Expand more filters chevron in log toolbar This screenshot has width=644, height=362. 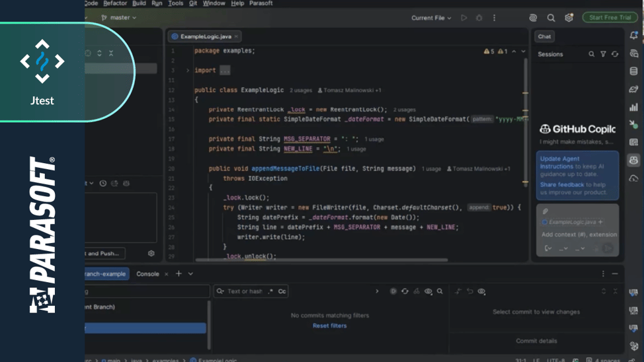point(377,291)
